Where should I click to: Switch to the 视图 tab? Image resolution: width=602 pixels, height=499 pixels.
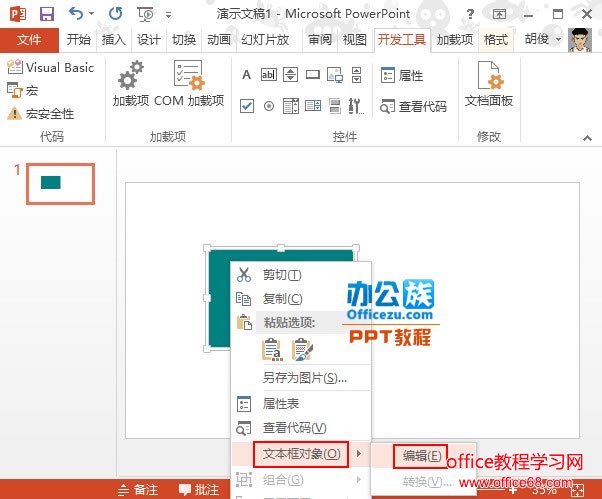pyautogui.click(x=354, y=40)
